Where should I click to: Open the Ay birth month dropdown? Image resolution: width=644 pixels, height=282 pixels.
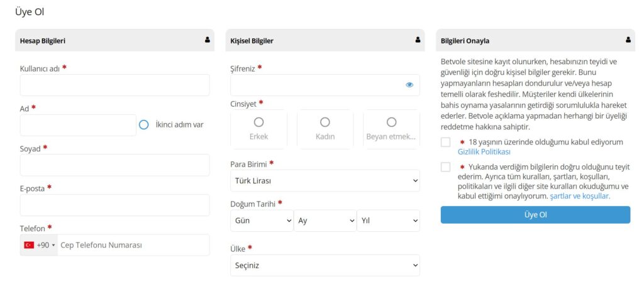click(x=325, y=220)
